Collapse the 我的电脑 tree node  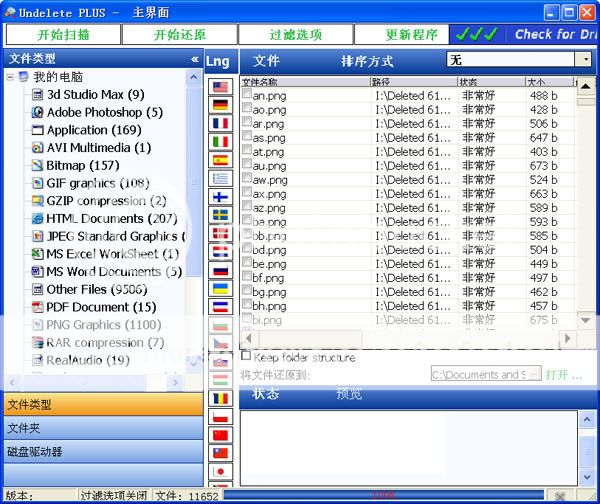click(10, 77)
